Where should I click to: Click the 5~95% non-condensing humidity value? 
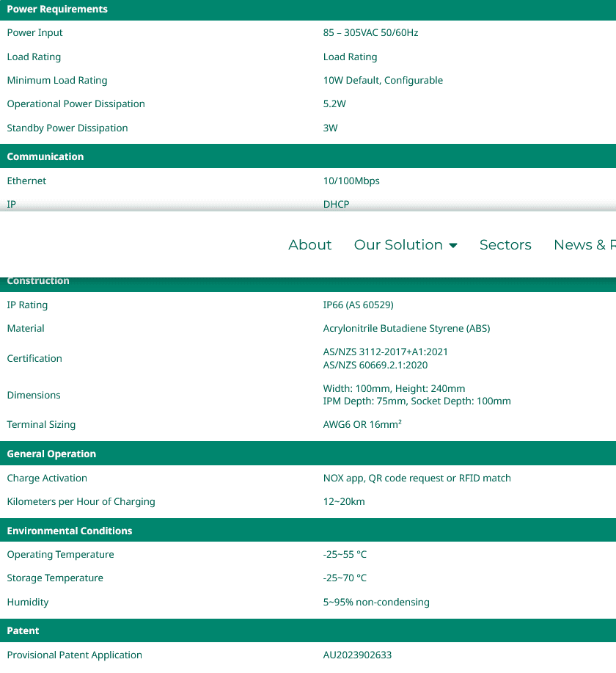(376, 602)
